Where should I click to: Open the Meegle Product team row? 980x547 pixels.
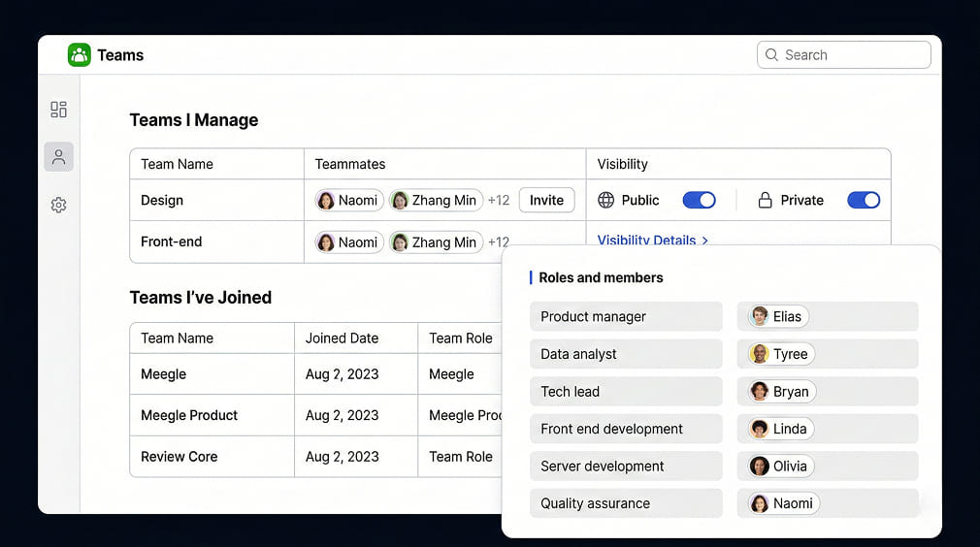(189, 415)
